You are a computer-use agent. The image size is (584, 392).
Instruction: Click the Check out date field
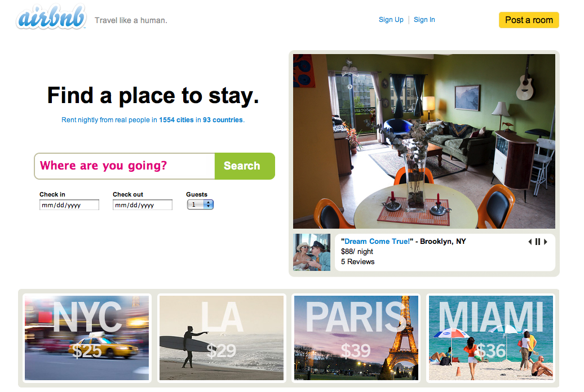tap(143, 205)
